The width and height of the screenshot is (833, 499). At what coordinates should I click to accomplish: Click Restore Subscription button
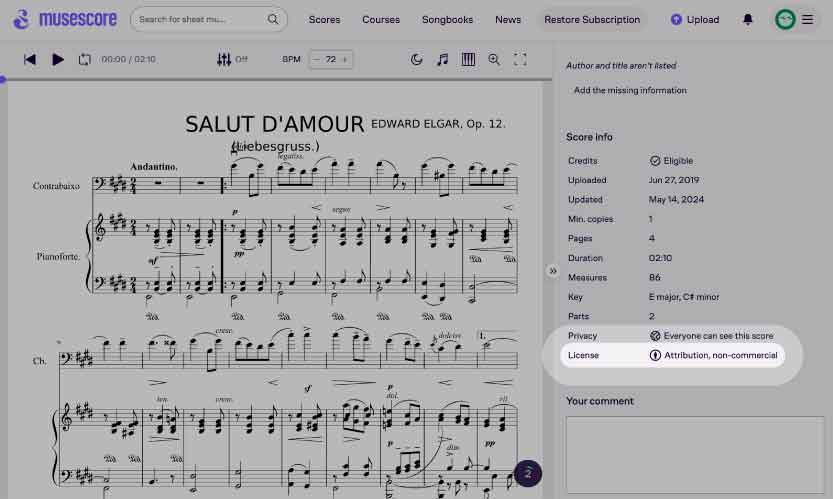[x=591, y=20]
